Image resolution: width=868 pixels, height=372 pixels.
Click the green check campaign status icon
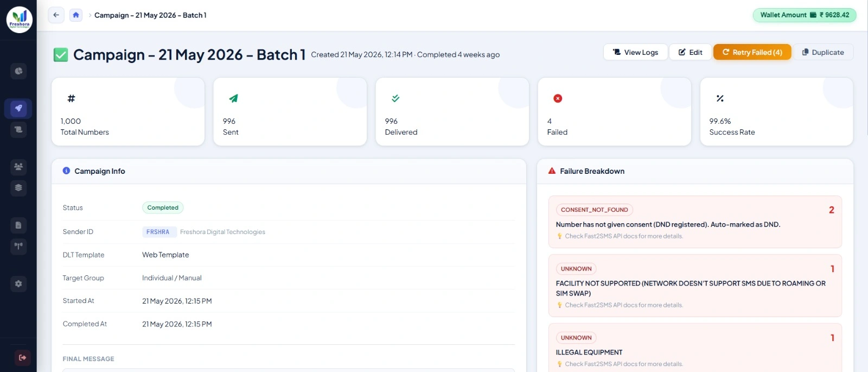coord(61,55)
